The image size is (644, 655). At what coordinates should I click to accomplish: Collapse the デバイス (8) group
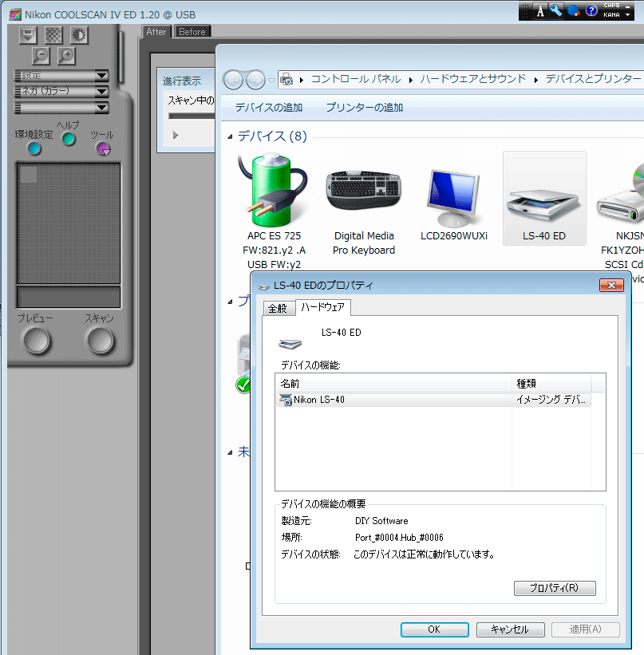(230, 136)
